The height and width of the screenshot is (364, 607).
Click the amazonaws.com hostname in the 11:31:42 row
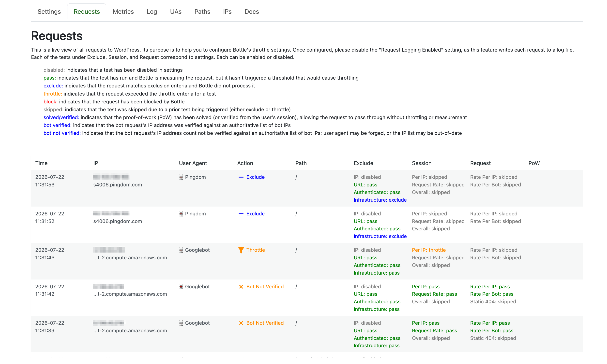(130, 294)
